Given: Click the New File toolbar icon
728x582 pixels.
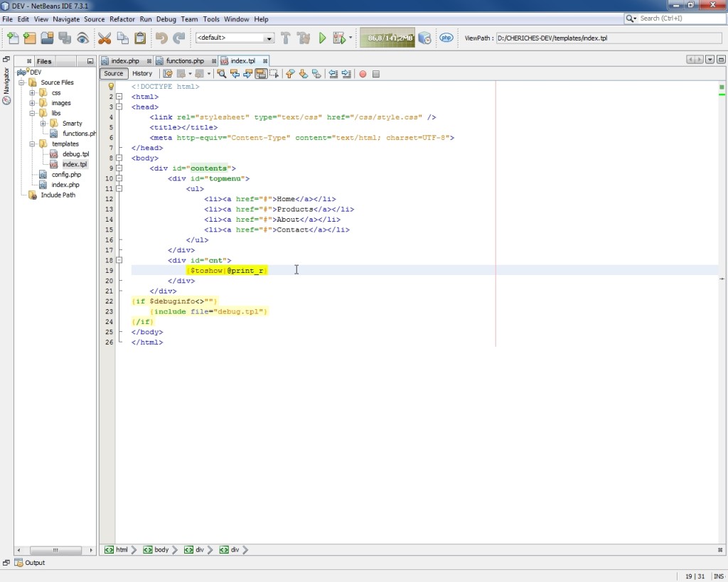Looking at the screenshot, I should pos(13,38).
